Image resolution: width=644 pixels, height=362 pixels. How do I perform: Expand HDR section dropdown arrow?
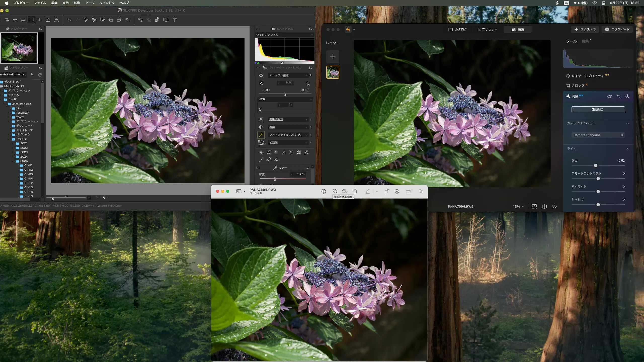[x=310, y=99]
